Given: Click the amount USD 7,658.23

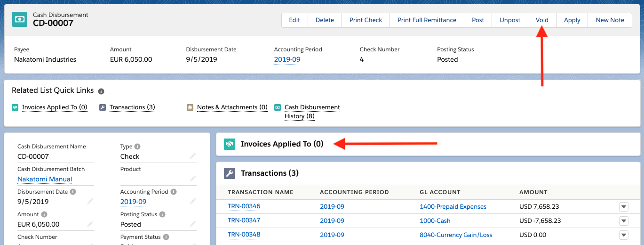Looking at the screenshot, I should 539,207.
